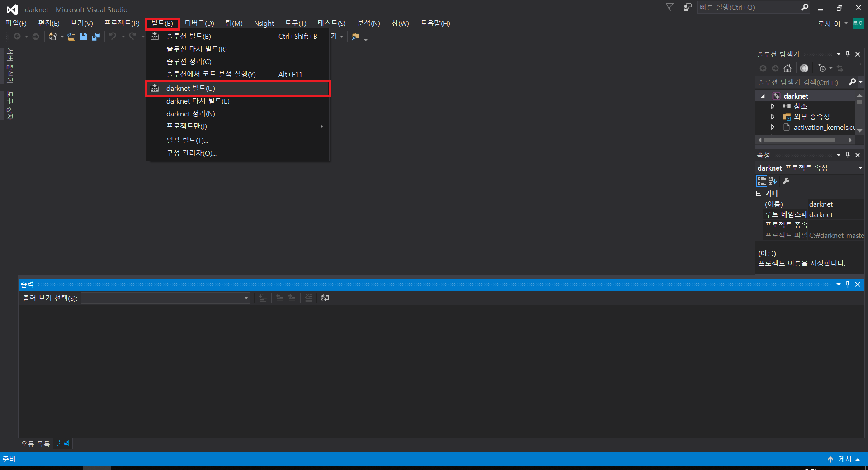868x470 pixels.
Task: Open the Nsight menu
Action: tap(264, 23)
